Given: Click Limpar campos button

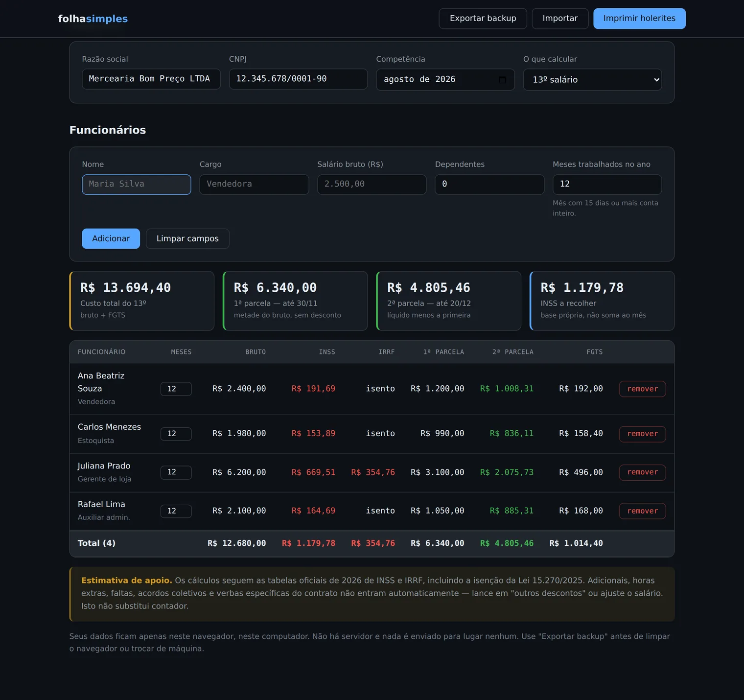Looking at the screenshot, I should [x=187, y=239].
